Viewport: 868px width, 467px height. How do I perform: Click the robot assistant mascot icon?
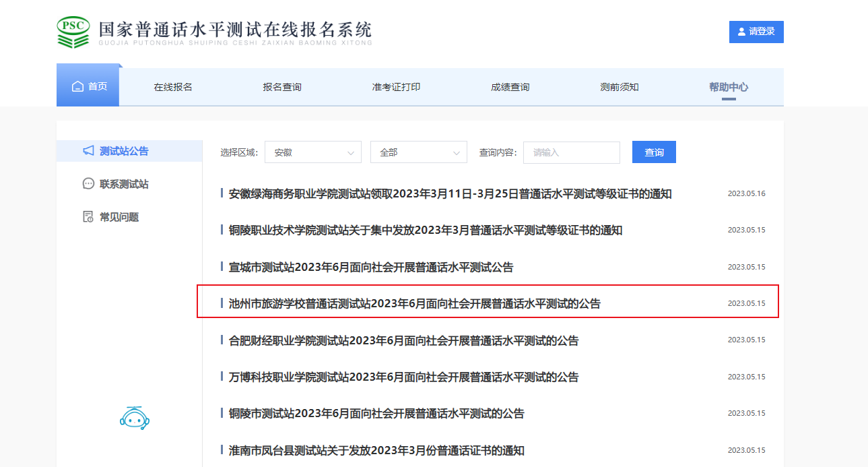(134, 418)
